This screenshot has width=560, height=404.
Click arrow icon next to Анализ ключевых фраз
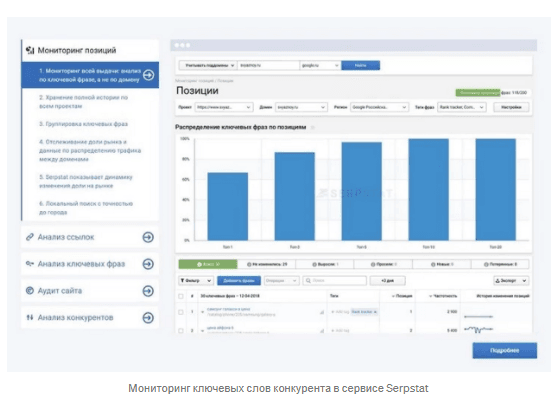click(x=148, y=264)
